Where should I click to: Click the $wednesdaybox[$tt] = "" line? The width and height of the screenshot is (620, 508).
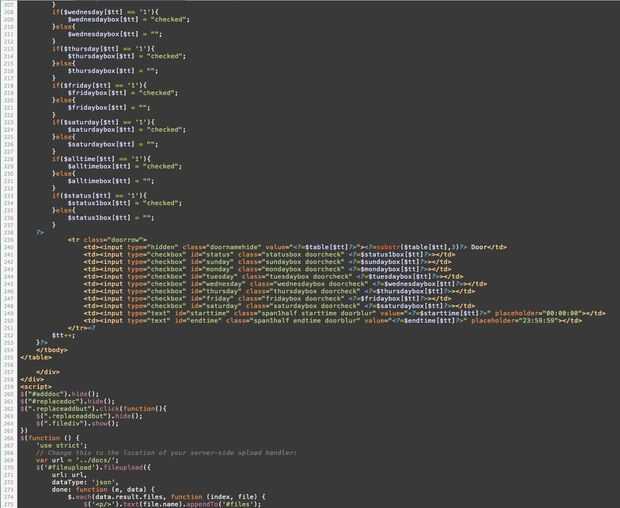[115, 34]
